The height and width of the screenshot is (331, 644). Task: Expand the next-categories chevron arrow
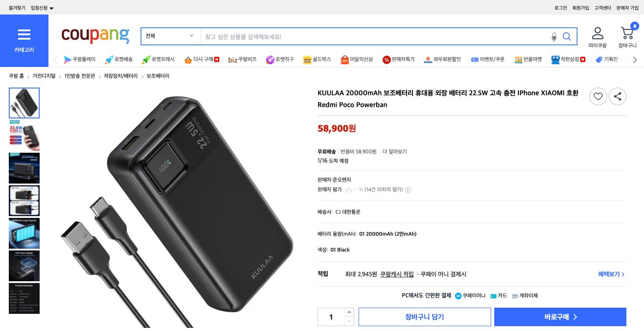(x=634, y=59)
